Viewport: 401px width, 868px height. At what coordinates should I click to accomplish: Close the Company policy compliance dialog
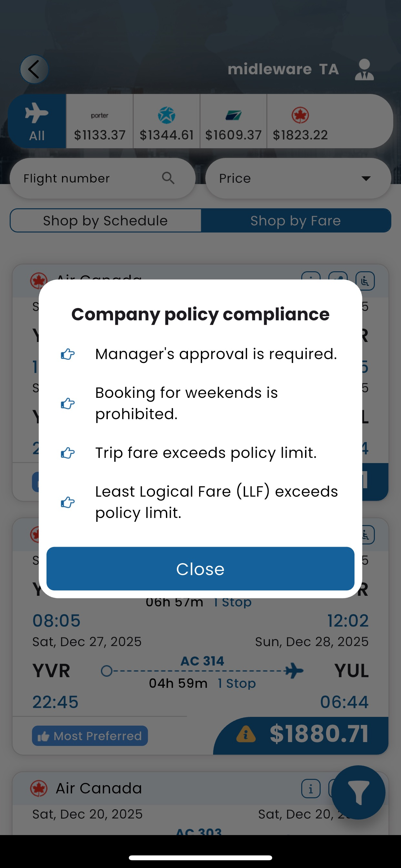point(200,568)
